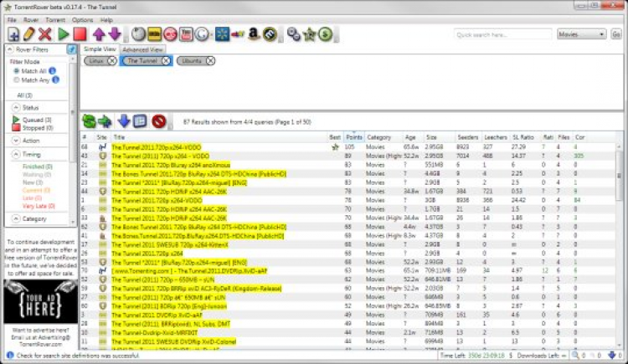Open the Help menu

click(106, 19)
